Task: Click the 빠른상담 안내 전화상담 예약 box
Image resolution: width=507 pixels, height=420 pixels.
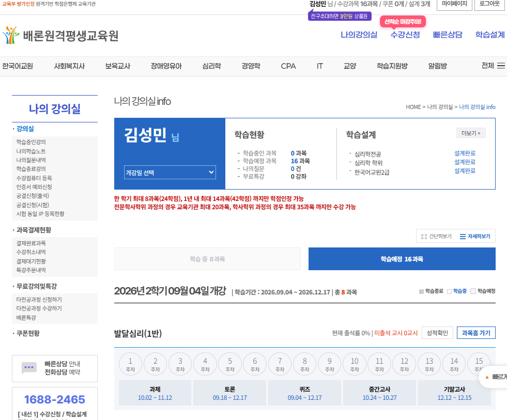Action: (55, 368)
